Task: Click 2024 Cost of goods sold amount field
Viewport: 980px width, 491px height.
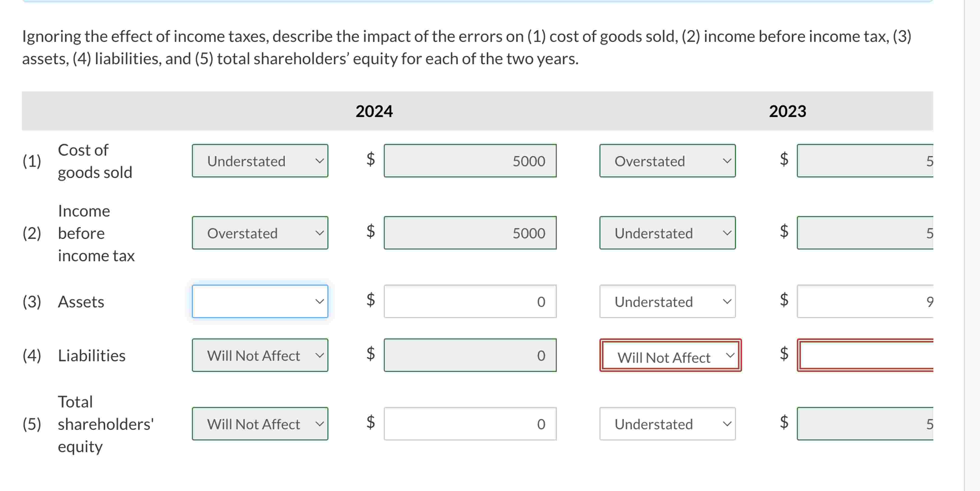Action: 470,161
